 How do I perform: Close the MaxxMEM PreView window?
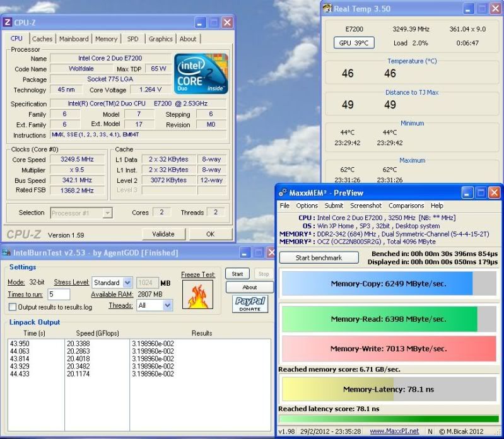point(495,193)
